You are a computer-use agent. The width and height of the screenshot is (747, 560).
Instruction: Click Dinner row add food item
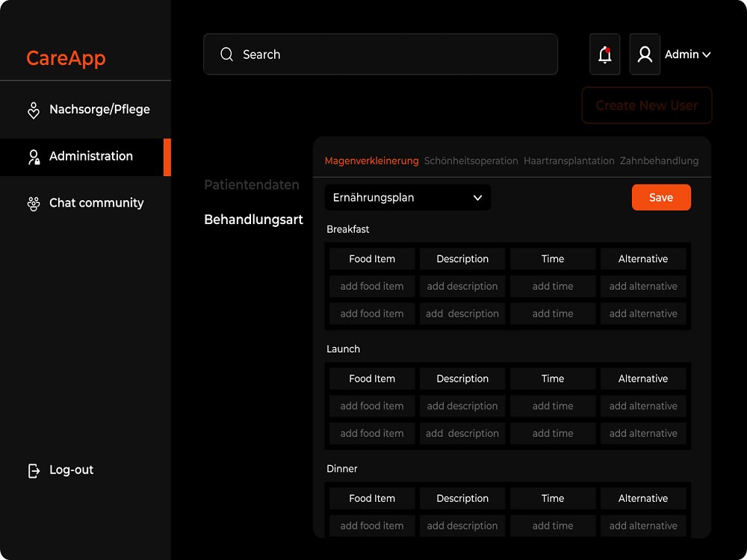(x=372, y=526)
